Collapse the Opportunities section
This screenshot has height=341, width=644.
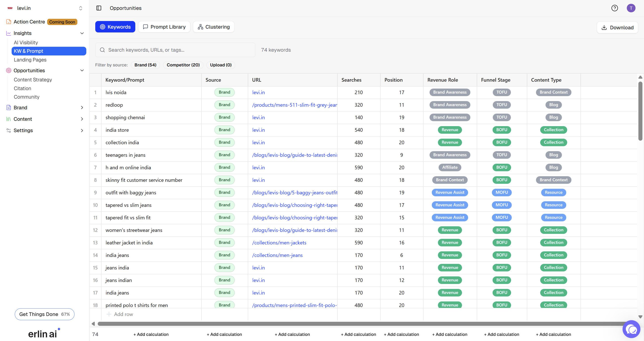click(x=82, y=70)
